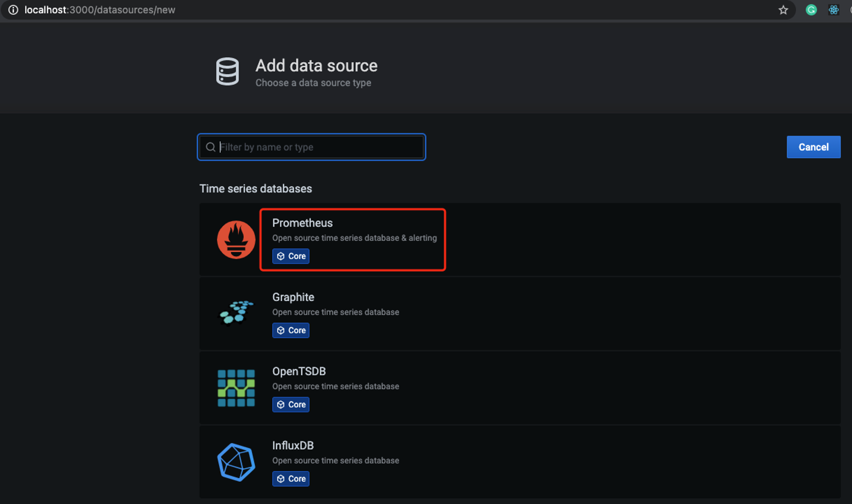Click the search magnifier icon in filter box
Viewport: 852px width, 504px height.
point(210,147)
